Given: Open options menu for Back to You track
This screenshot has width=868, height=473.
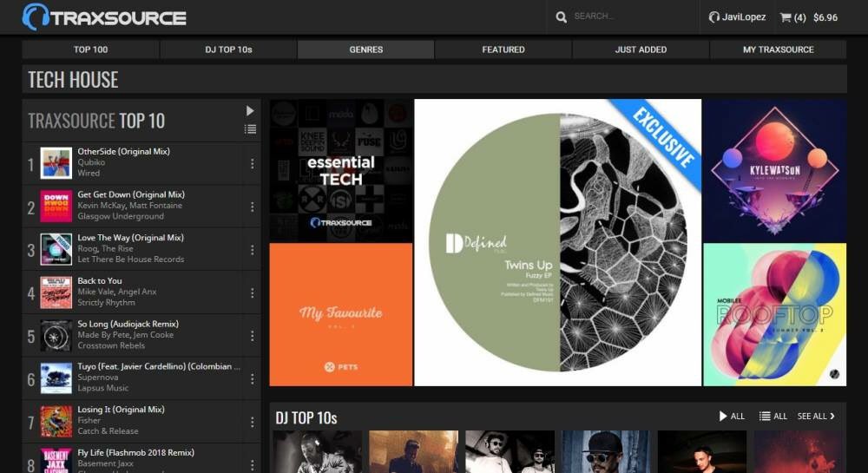Looking at the screenshot, I should pos(252,292).
